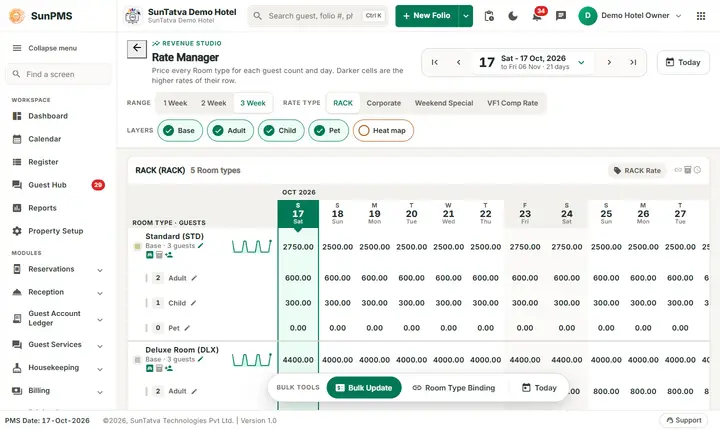Open New Folio dropdown arrow
720x430 pixels.
(x=466, y=16)
